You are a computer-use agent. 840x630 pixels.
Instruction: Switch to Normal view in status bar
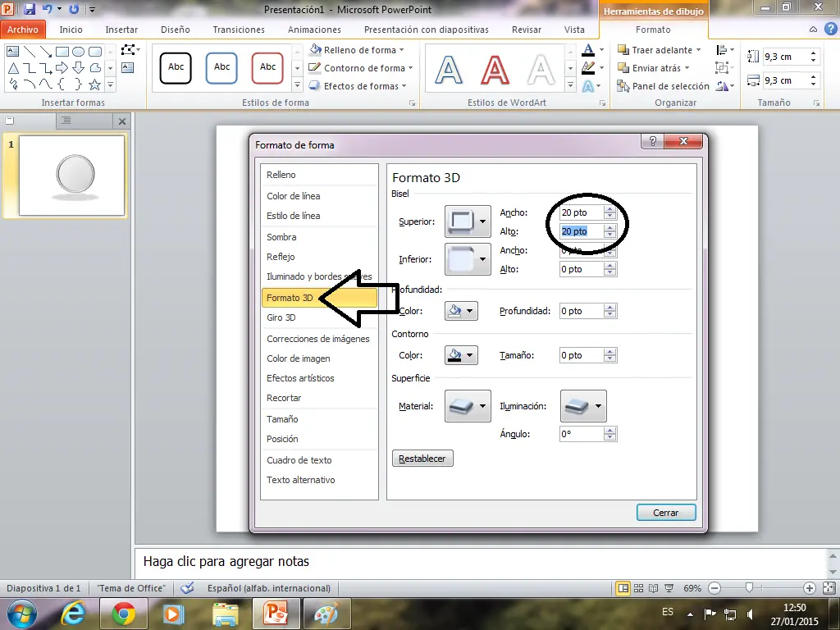point(623,588)
